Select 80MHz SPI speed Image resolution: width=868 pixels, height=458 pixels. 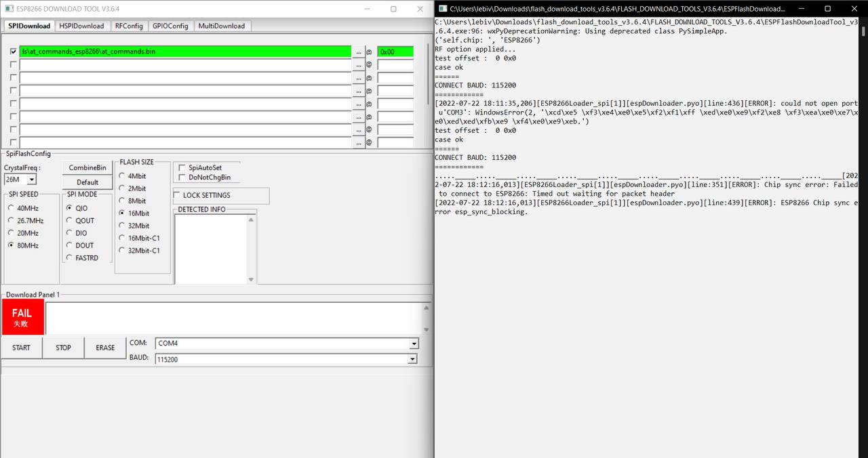23,245
